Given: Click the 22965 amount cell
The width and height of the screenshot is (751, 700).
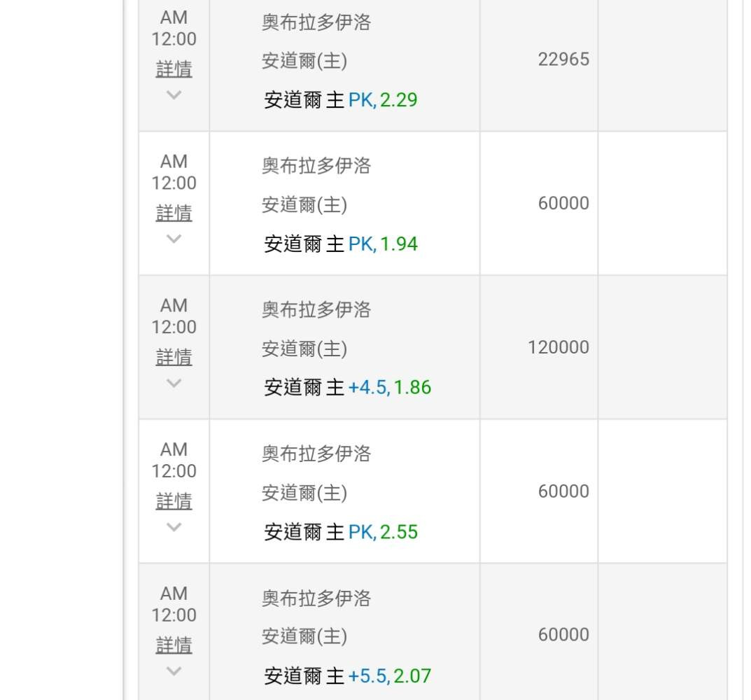Looking at the screenshot, I should tap(563, 59).
